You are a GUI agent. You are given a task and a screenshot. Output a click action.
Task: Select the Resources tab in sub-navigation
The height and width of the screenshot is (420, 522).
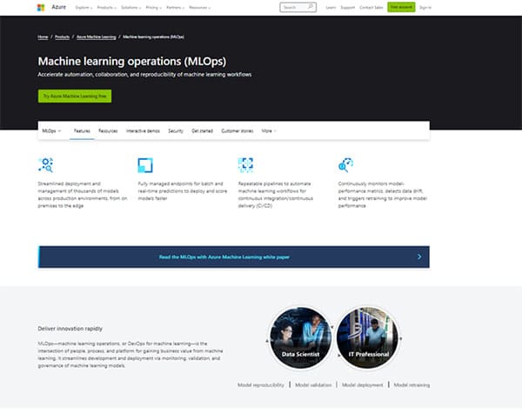coord(108,130)
